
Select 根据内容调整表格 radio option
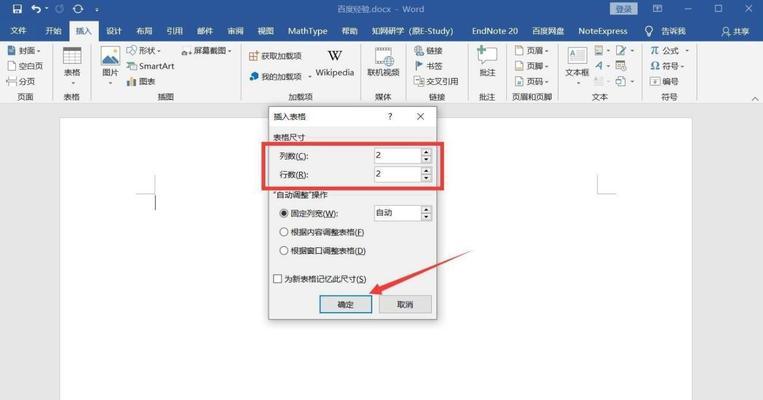[284, 232]
